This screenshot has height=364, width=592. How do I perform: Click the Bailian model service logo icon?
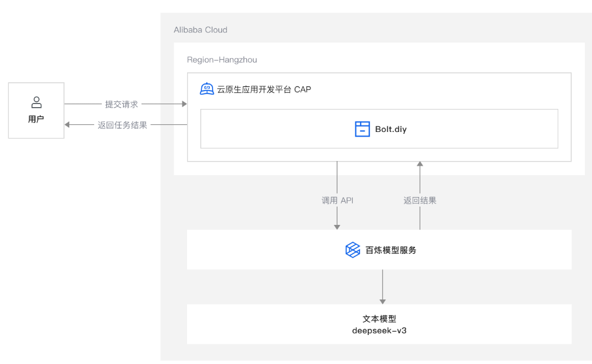[353, 250]
